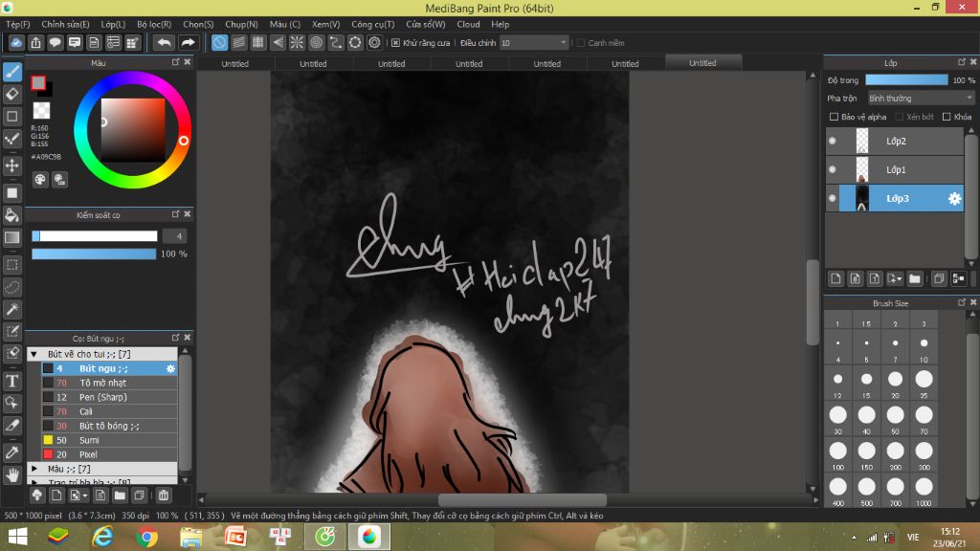The width and height of the screenshot is (980, 551).
Task: Open Cloud menu
Action: pyautogui.click(x=468, y=24)
